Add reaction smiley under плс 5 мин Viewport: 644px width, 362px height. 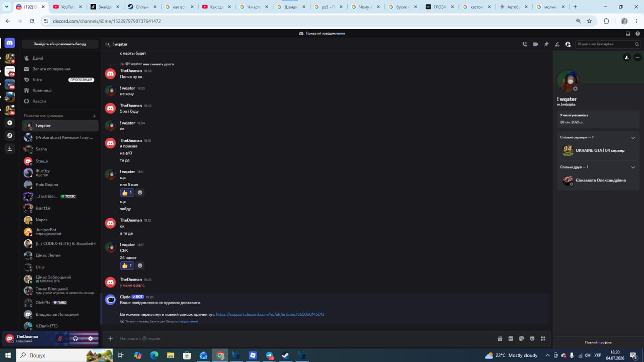[140, 193]
